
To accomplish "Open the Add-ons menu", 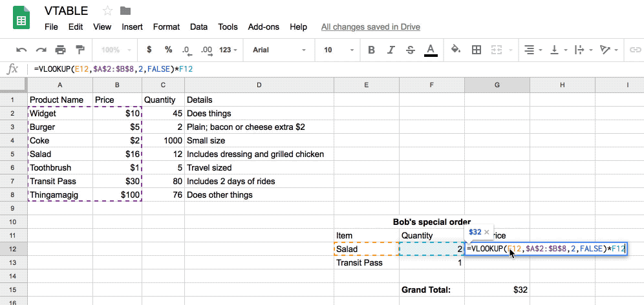I will 264,27.
